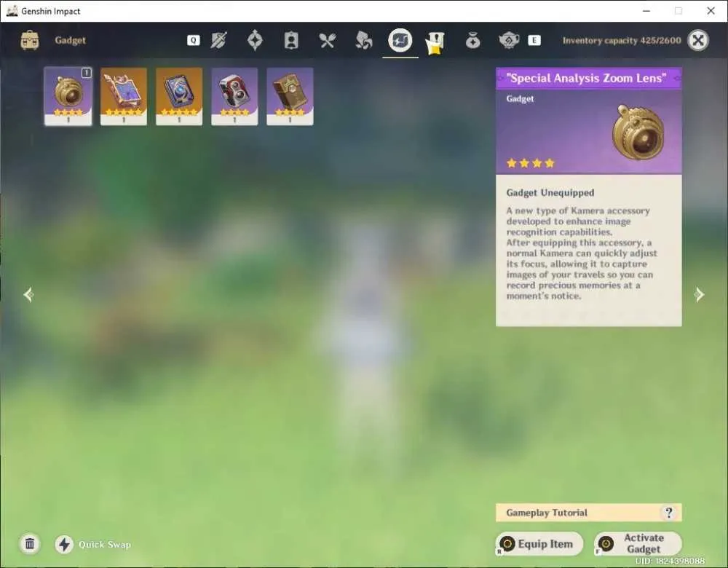Click the trash can delete icon
This screenshot has height=568, width=728.
click(30, 543)
